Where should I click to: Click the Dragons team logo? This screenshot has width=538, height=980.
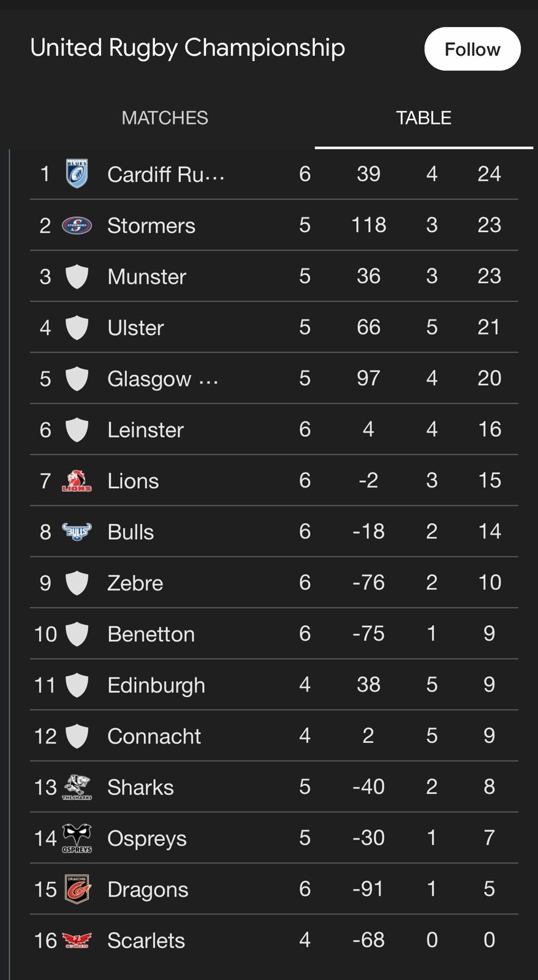77,889
